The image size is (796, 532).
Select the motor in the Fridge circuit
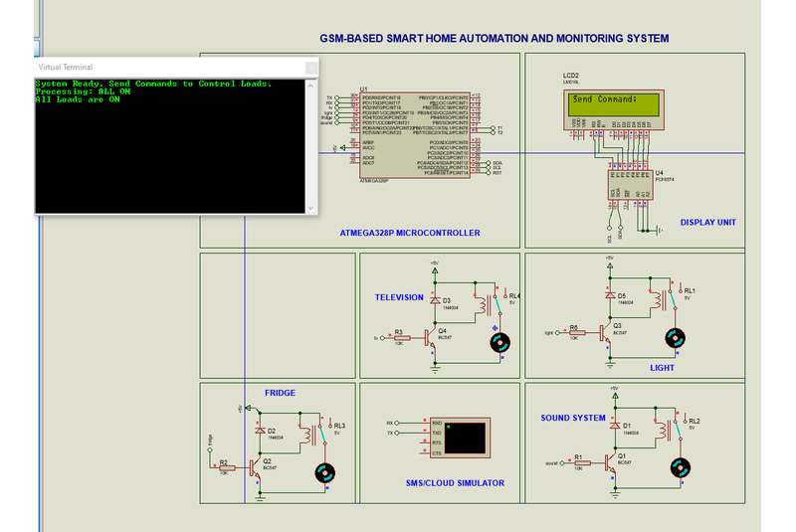(x=325, y=473)
